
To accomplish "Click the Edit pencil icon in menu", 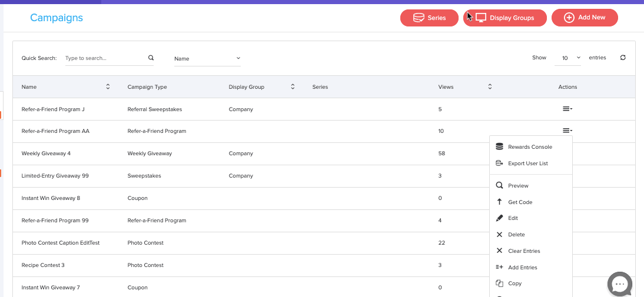I will coord(499,218).
